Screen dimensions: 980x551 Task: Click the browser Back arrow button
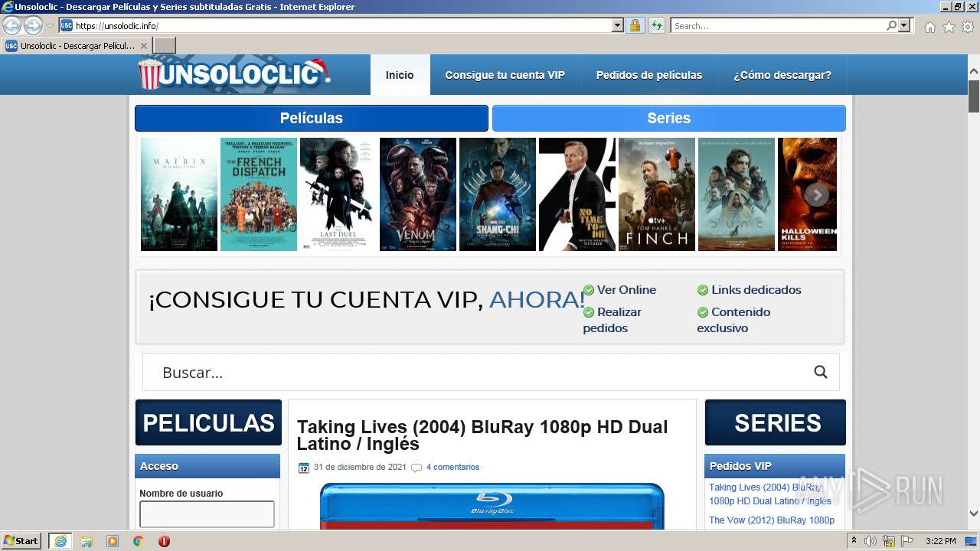(x=12, y=26)
